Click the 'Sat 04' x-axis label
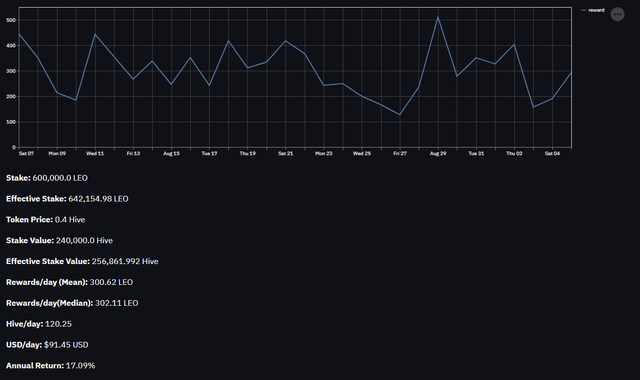Image resolution: width=640 pixels, height=380 pixels. (x=552, y=153)
